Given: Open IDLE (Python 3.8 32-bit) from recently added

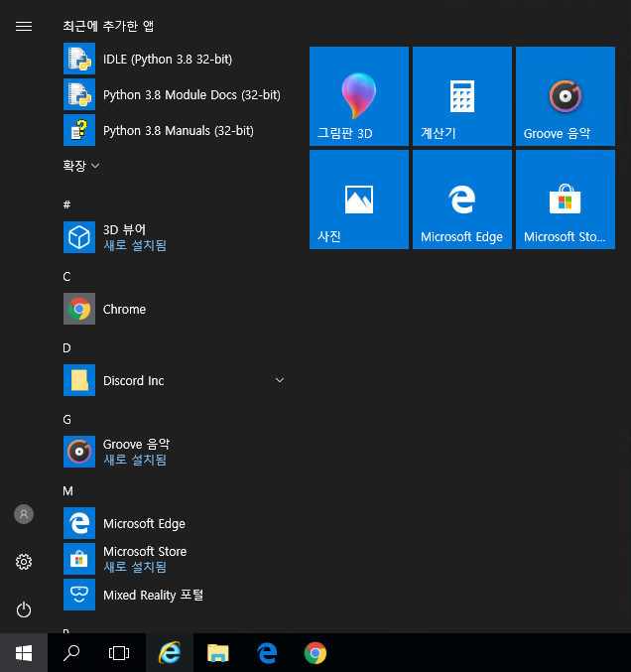Looking at the screenshot, I should point(176,59).
